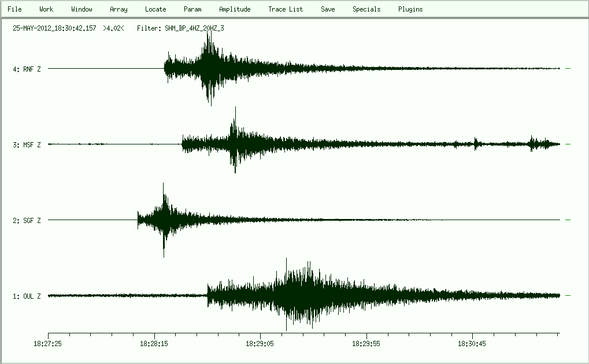Select trace label 3: MSF Z
Screen dimensions: 589x364
[x=27, y=145]
